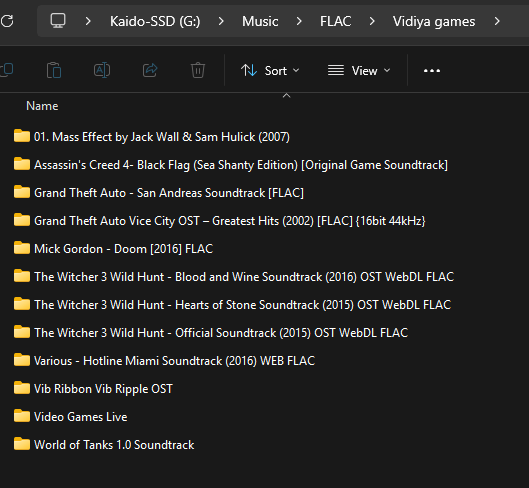
Task: Select 'World of Tanks 1.0 Soundtrack' name
Action: pyautogui.click(x=114, y=445)
